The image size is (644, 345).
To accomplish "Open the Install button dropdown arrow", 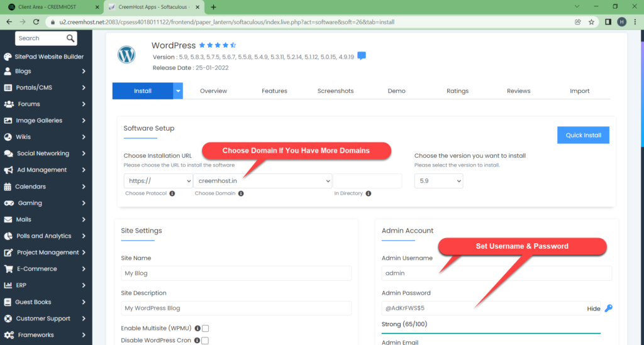I will pyautogui.click(x=178, y=91).
